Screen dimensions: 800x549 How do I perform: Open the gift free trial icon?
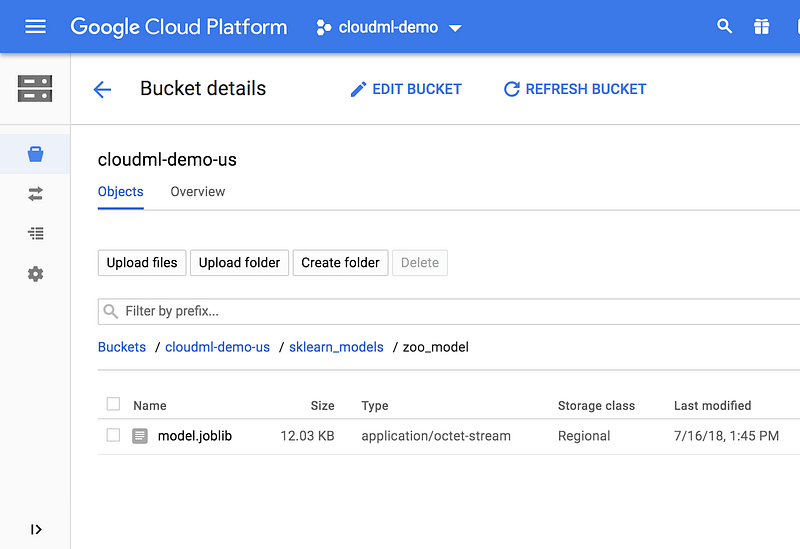(x=762, y=27)
